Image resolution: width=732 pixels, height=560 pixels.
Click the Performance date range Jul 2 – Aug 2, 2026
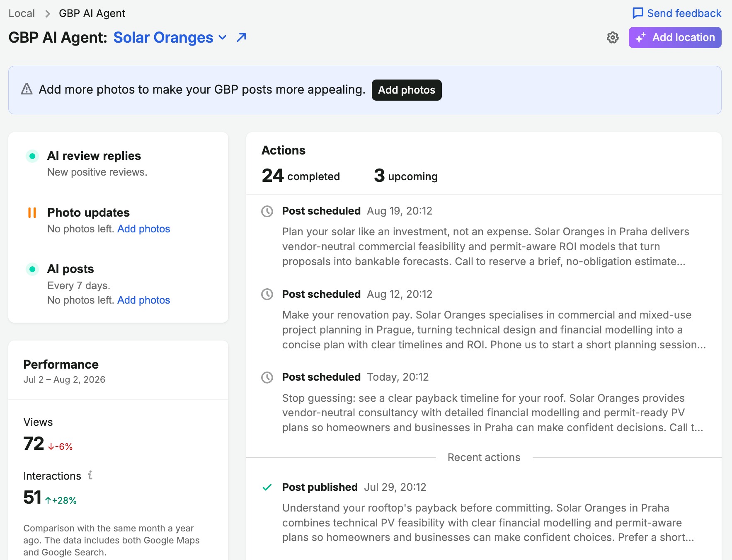coord(64,380)
